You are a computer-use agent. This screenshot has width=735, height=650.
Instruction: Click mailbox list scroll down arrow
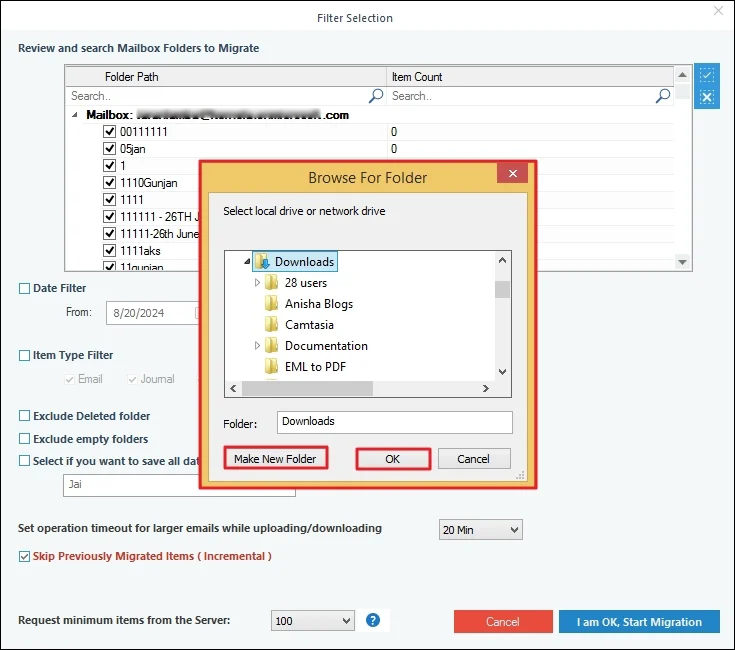[682, 262]
